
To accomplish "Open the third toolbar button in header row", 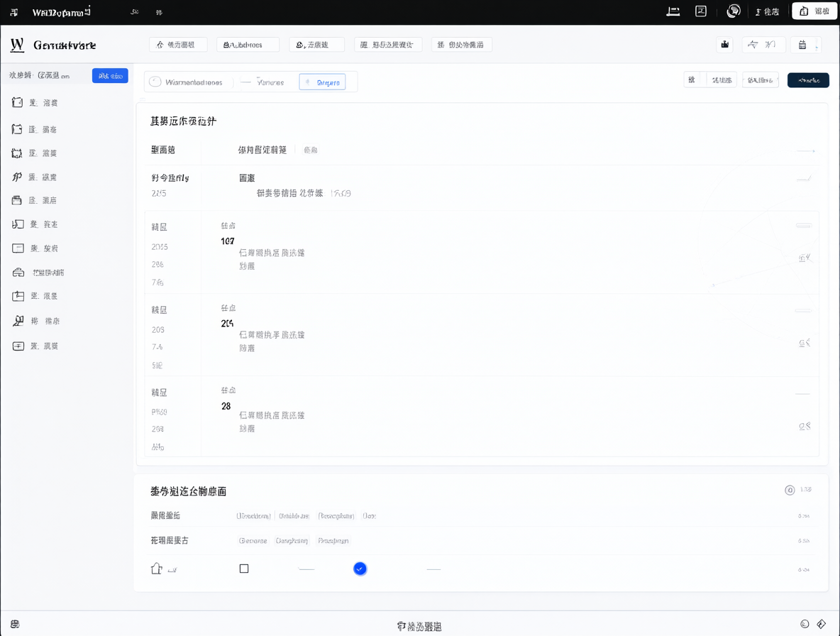I will coord(316,45).
